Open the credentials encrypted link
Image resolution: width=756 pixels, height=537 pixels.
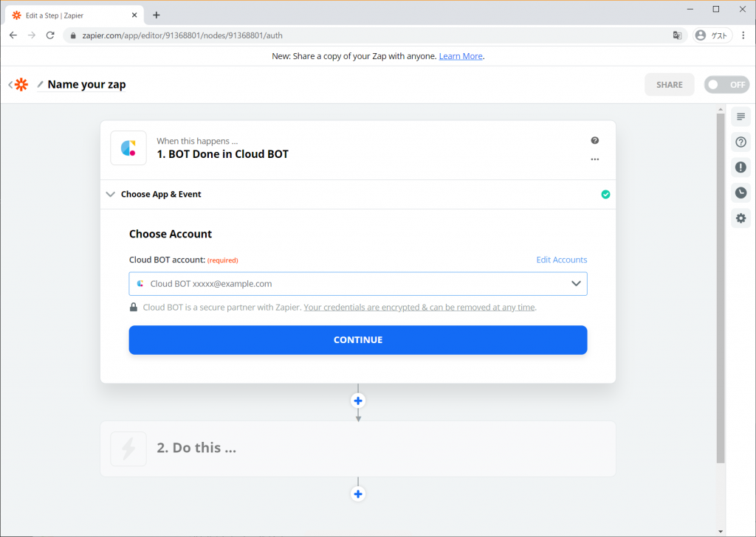[x=419, y=308]
